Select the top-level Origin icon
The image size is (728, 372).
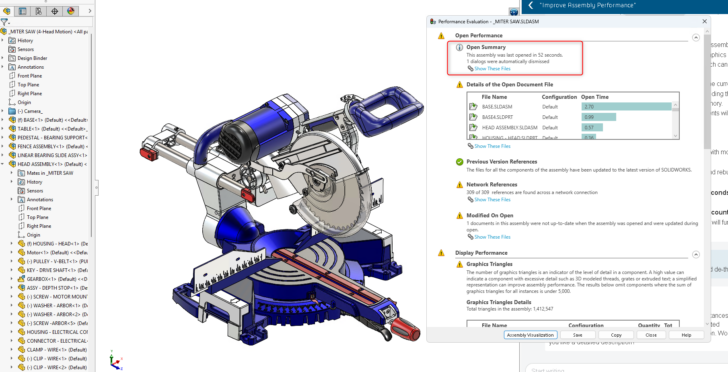(x=12, y=102)
